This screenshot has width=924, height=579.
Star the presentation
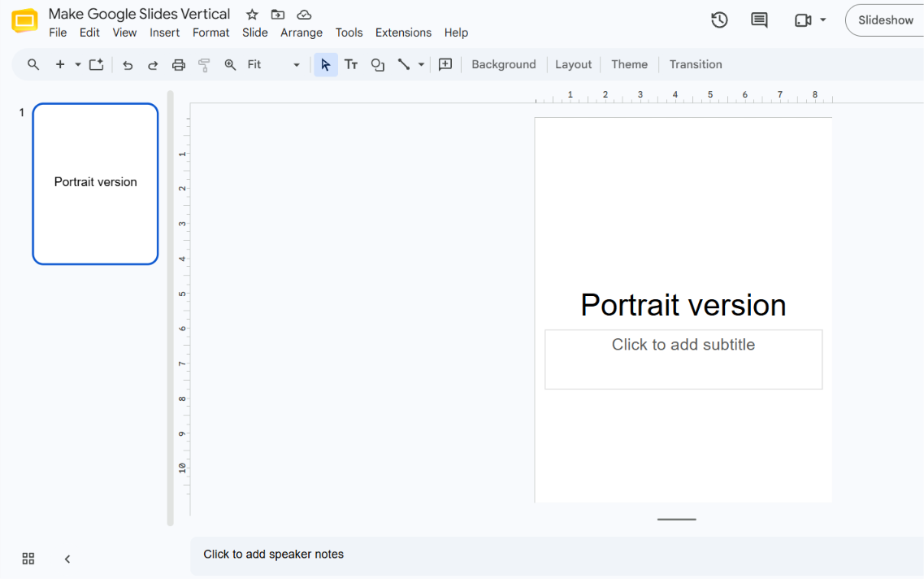252,15
